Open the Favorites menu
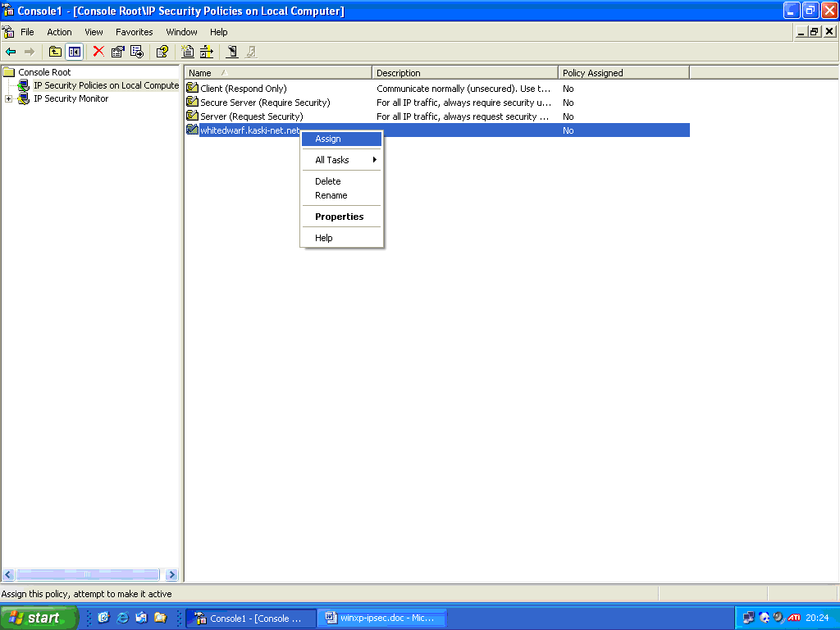The width and height of the screenshot is (840, 630). click(134, 32)
